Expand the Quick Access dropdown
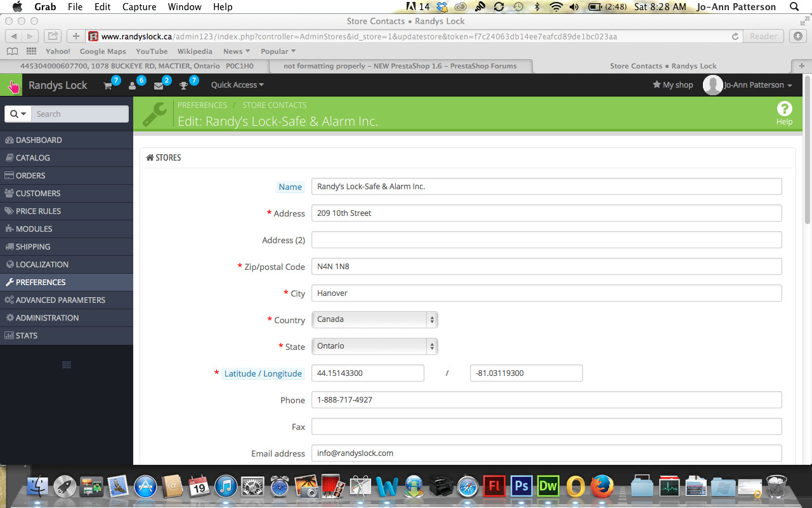This screenshot has width=812, height=508. [237, 85]
